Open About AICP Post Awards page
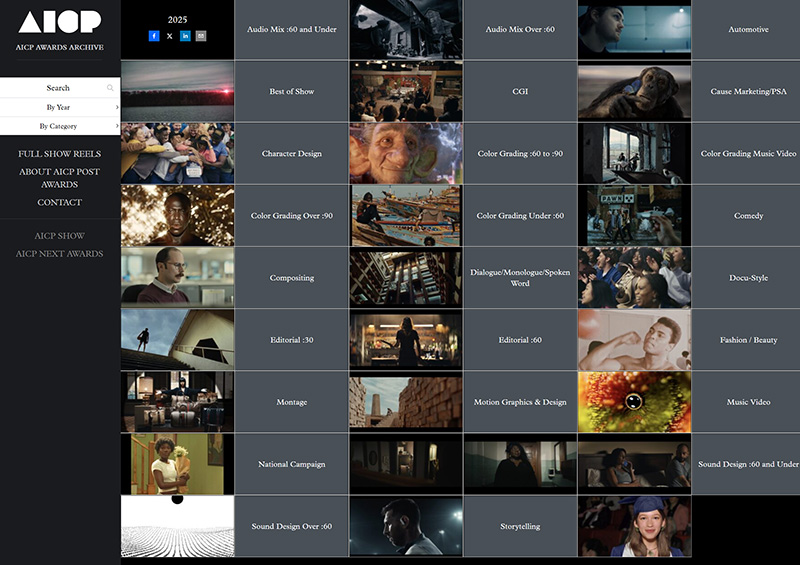 click(x=60, y=178)
